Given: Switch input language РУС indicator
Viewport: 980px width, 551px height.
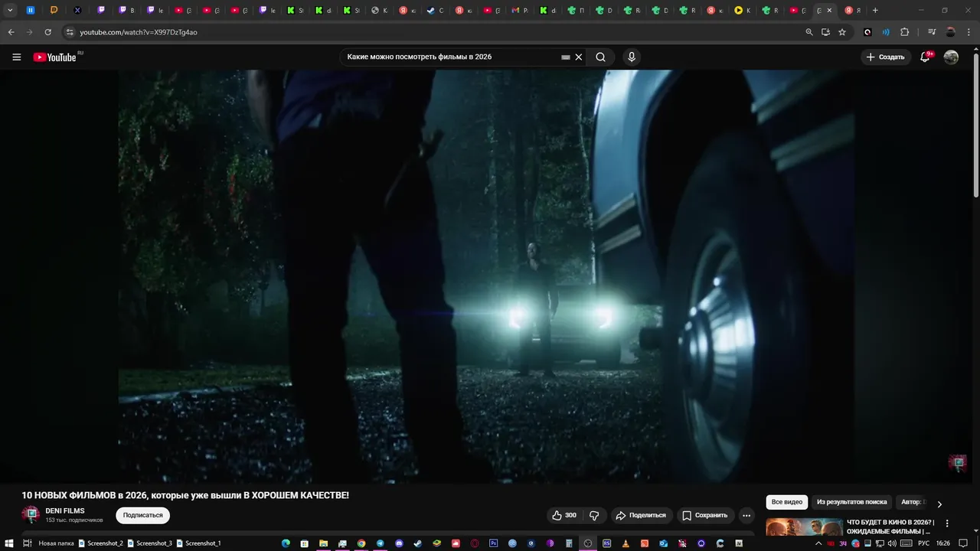Looking at the screenshot, I should tap(923, 543).
